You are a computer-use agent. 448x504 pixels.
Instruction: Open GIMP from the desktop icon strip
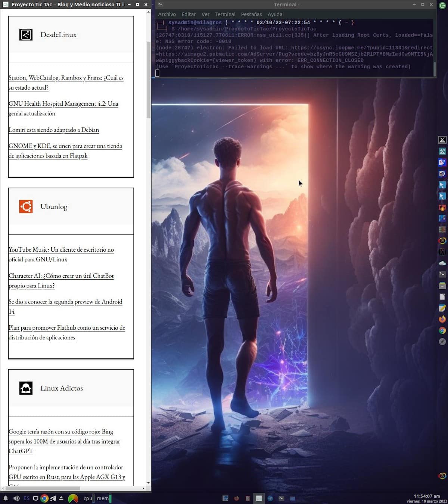point(442,341)
